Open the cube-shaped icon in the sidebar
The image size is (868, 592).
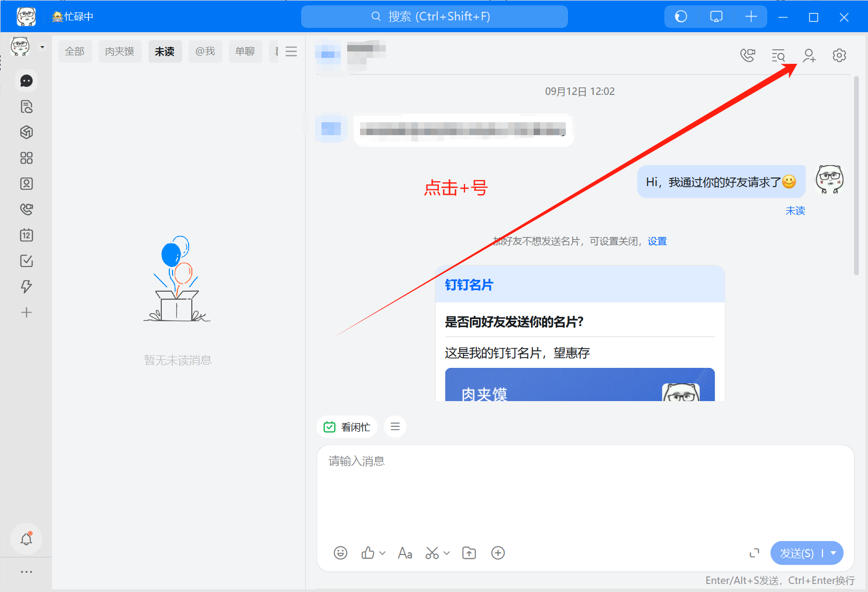tap(26, 132)
